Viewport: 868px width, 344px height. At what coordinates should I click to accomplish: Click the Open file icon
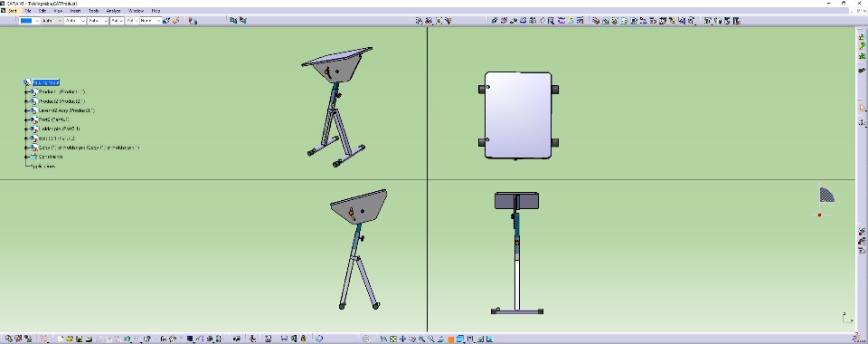point(70,339)
